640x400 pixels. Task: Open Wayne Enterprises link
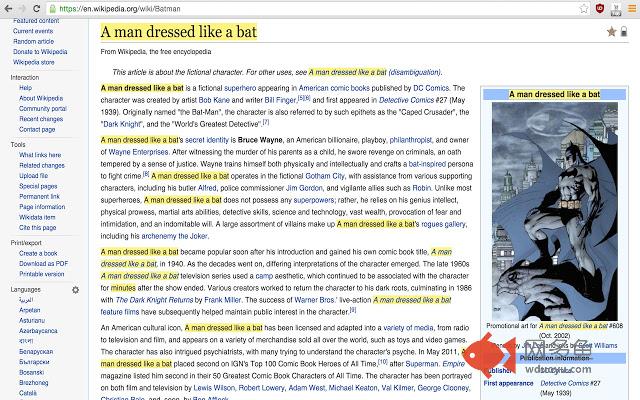138,152
